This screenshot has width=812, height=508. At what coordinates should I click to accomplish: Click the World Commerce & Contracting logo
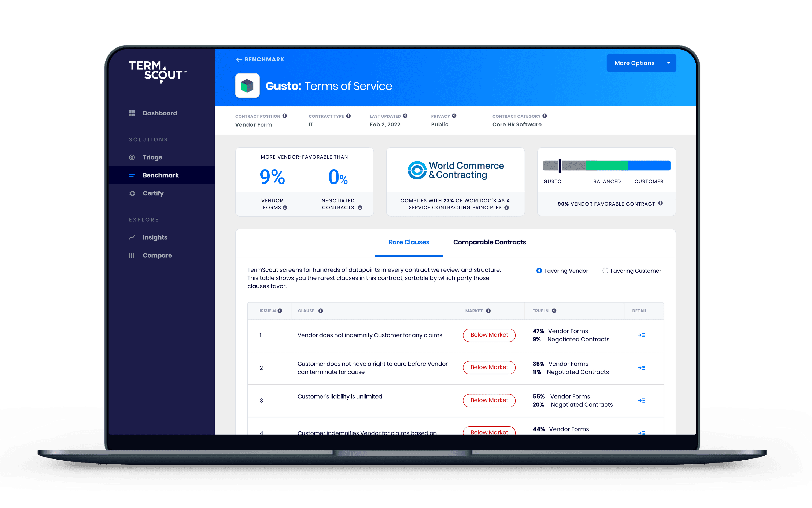click(x=455, y=170)
